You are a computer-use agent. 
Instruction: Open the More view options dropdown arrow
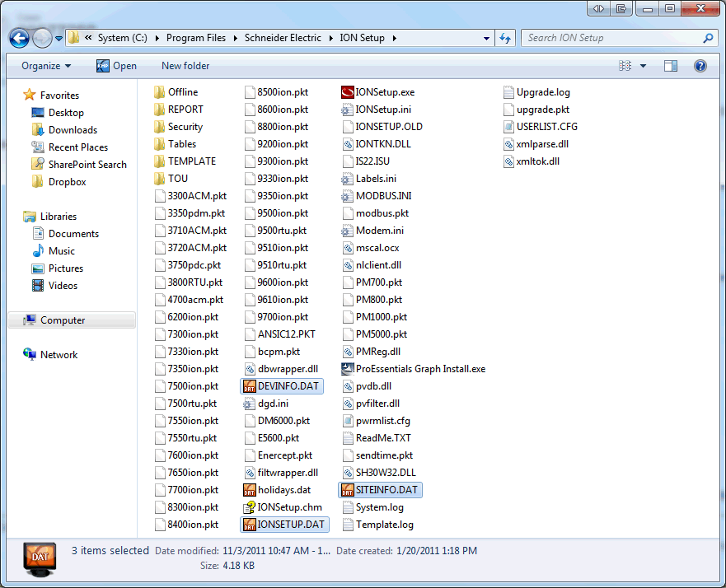[643, 66]
